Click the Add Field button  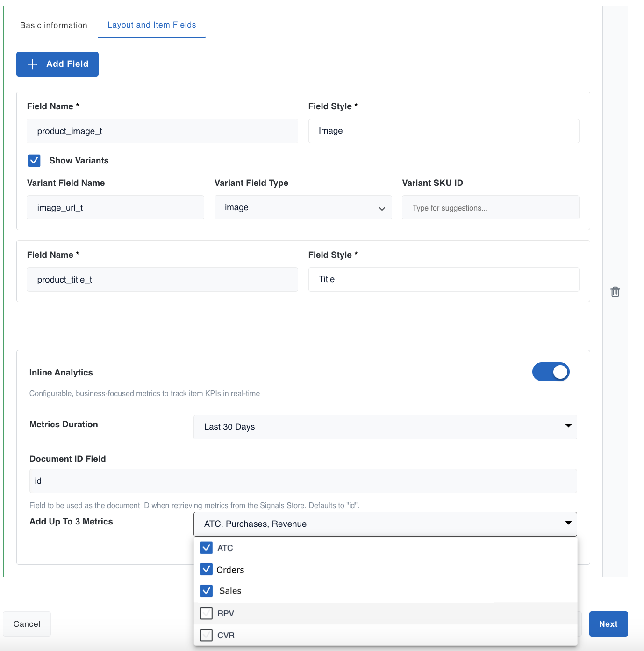point(57,64)
